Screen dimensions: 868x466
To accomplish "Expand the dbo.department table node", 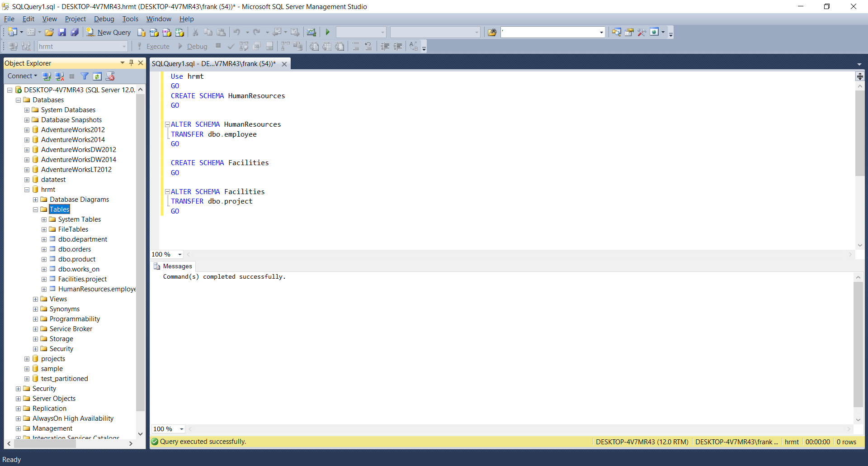I will 44,239.
